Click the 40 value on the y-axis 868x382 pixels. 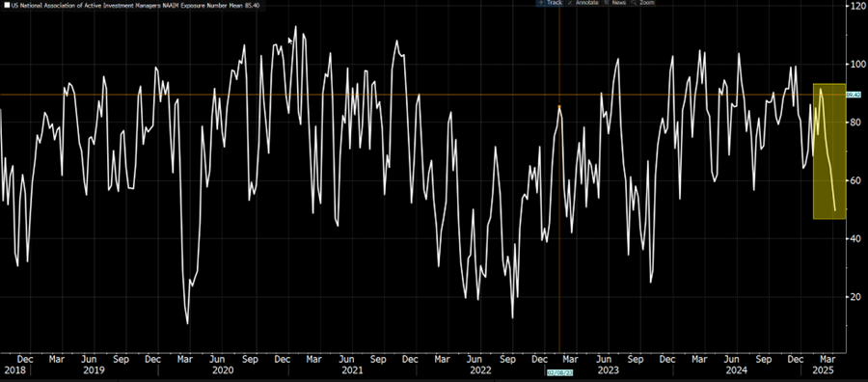(855, 238)
